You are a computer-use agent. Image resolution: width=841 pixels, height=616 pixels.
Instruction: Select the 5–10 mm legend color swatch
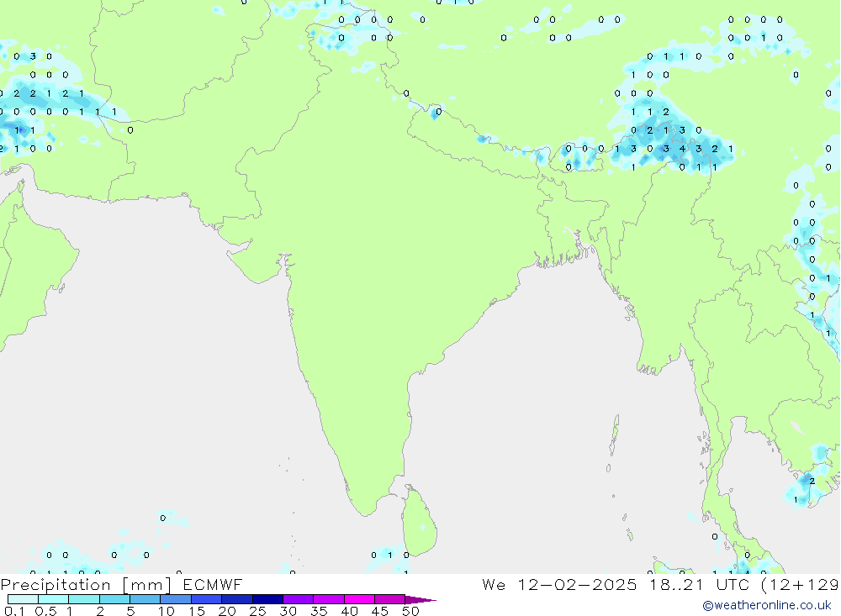(145, 599)
